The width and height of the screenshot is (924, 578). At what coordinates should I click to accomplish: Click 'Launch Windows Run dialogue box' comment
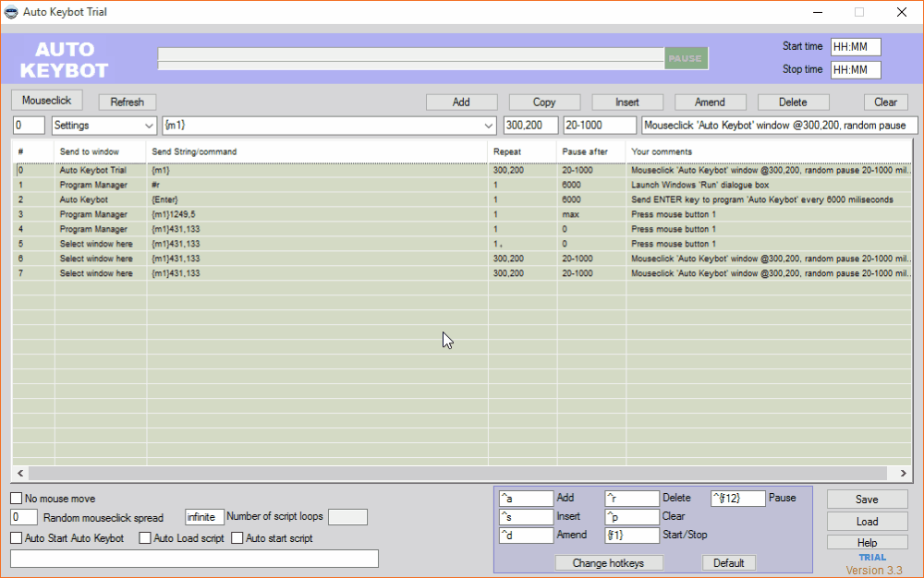[700, 185]
